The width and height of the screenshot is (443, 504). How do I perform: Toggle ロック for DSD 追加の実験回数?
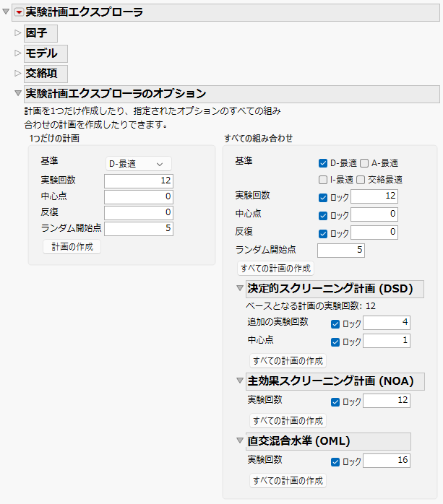(335, 324)
